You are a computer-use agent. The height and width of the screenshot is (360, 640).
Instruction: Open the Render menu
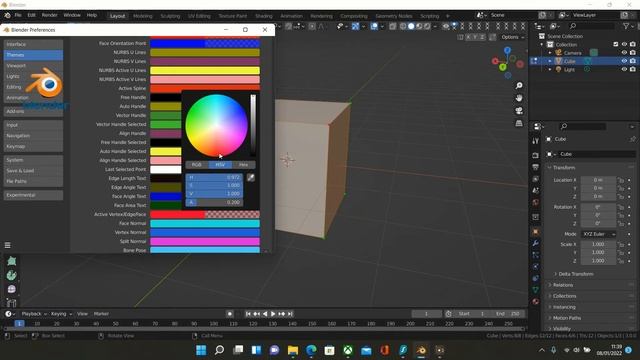pos(49,15)
